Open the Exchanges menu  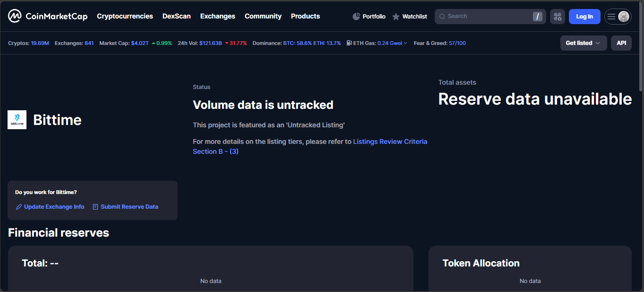[217, 16]
